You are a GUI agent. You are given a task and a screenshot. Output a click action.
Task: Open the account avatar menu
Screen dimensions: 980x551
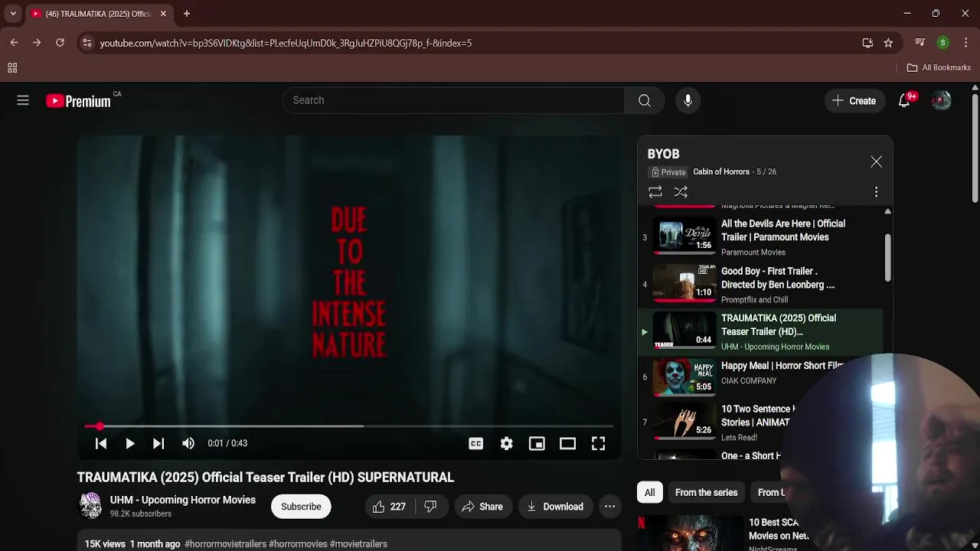pyautogui.click(x=941, y=100)
